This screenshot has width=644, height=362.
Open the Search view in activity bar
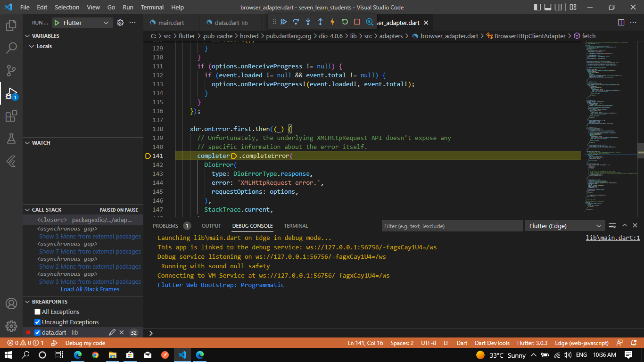pos(11,48)
